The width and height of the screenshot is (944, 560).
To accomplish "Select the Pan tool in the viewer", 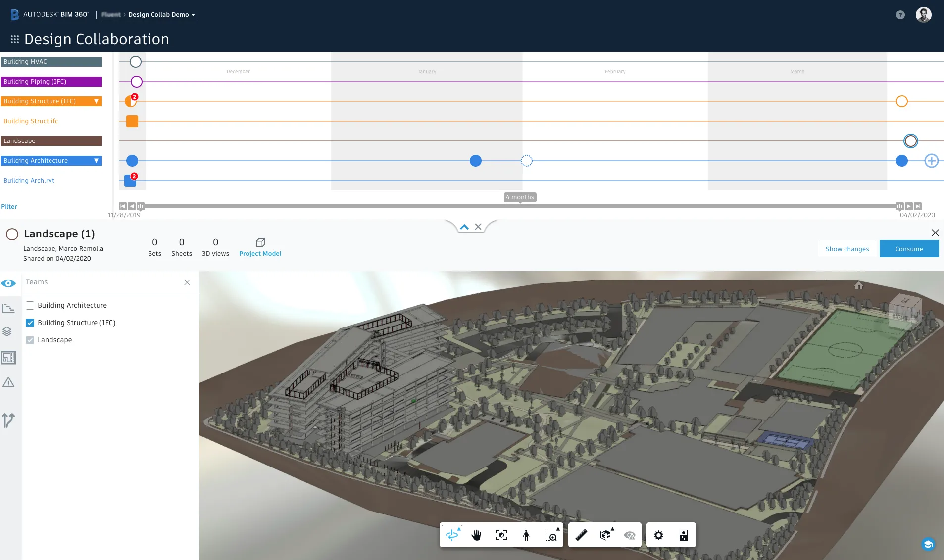I will pos(477,535).
